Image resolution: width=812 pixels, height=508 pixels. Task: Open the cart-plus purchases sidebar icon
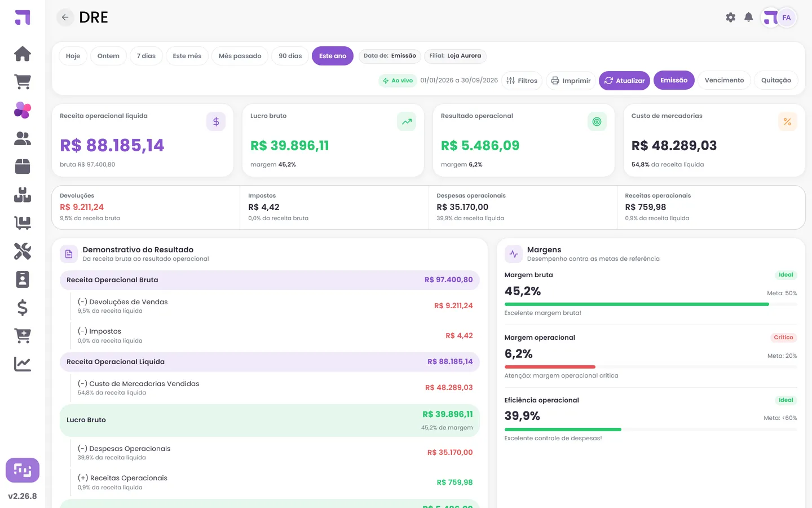23,336
